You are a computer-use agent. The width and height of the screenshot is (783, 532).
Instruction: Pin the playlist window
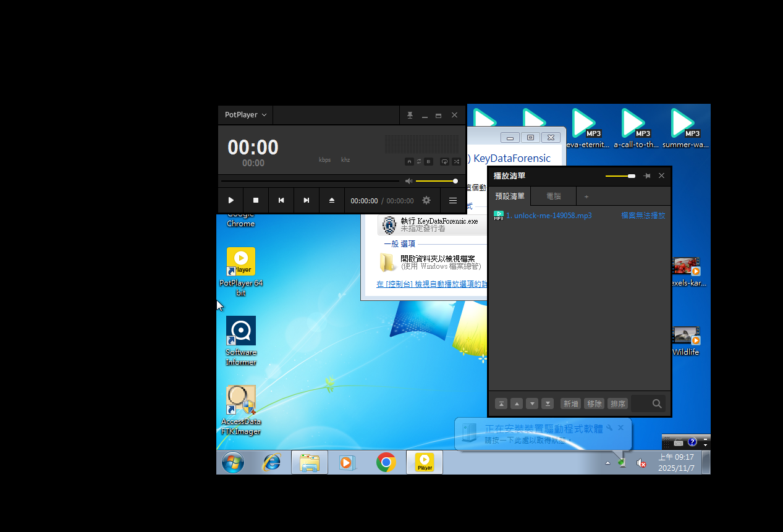(x=647, y=176)
